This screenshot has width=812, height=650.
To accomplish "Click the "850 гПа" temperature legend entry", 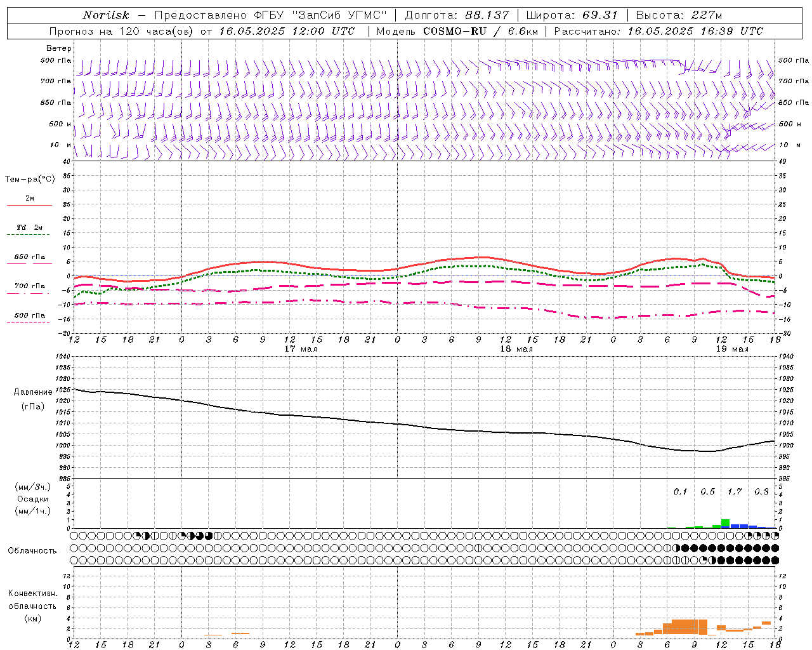I will pyautogui.click(x=30, y=257).
